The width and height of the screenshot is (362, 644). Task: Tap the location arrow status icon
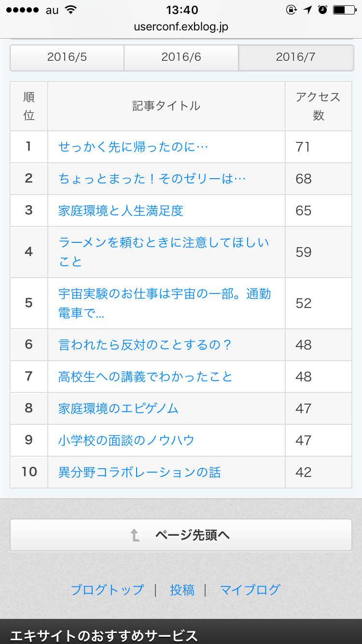(307, 10)
